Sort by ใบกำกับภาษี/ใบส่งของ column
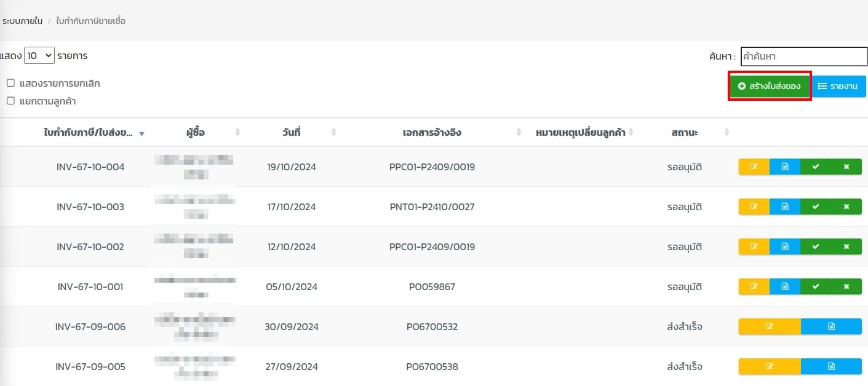This screenshot has width=868, height=386. click(x=89, y=132)
